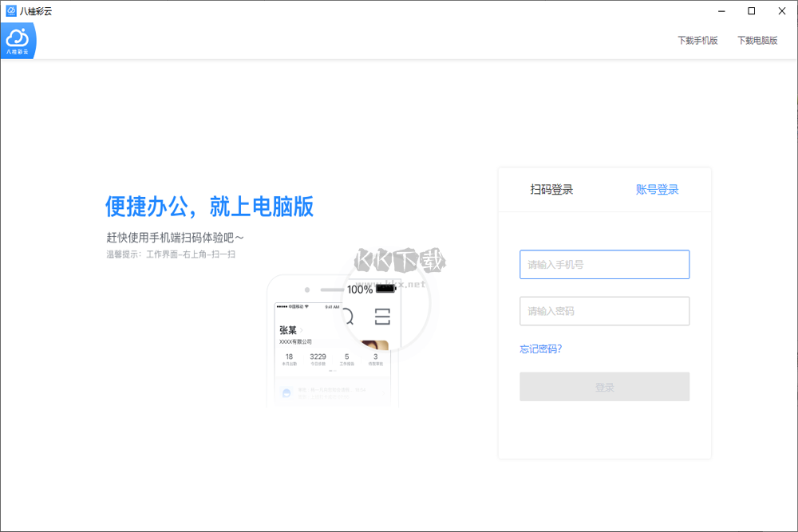Close the 八桂彩云 window
This screenshot has width=798, height=532.
(x=782, y=11)
